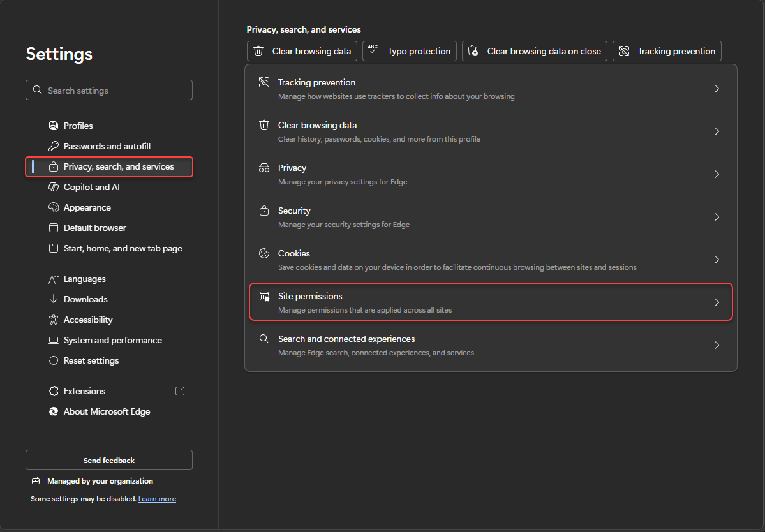
Task: Expand the Tracking prevention row chevron
Action: click(717, 89)
